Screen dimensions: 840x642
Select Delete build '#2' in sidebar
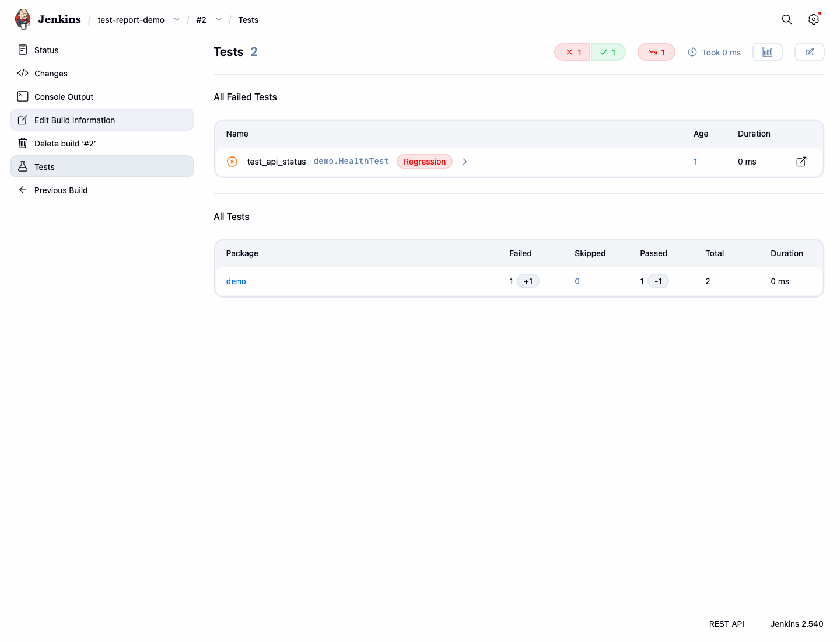(102, 143)
